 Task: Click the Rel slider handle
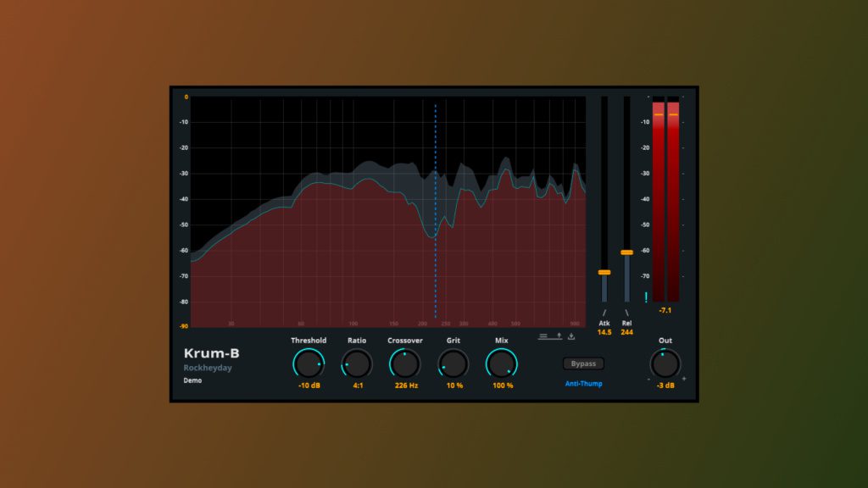626,252
